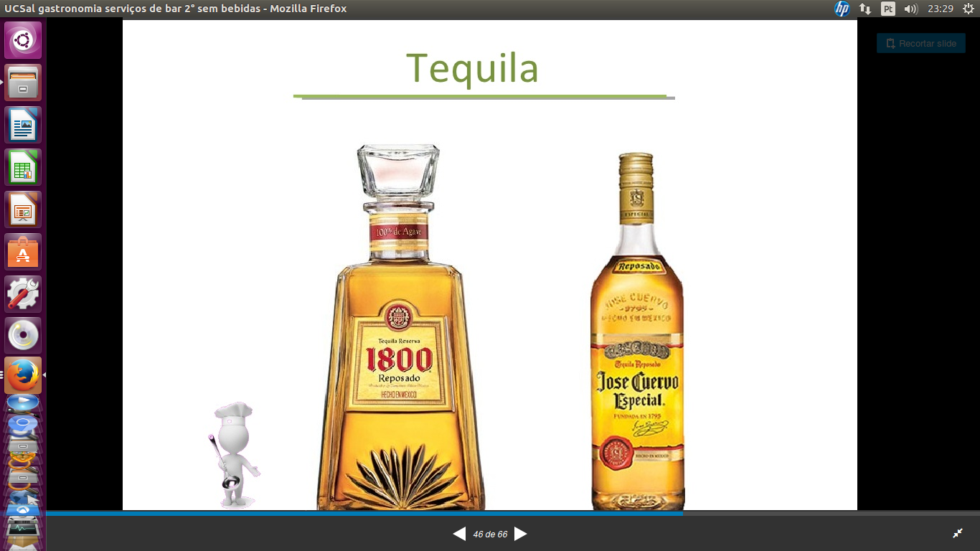Open the network connections indicator
Image resolution: width=980 pixels, height=551 pixels.
[x=865, y=9]
